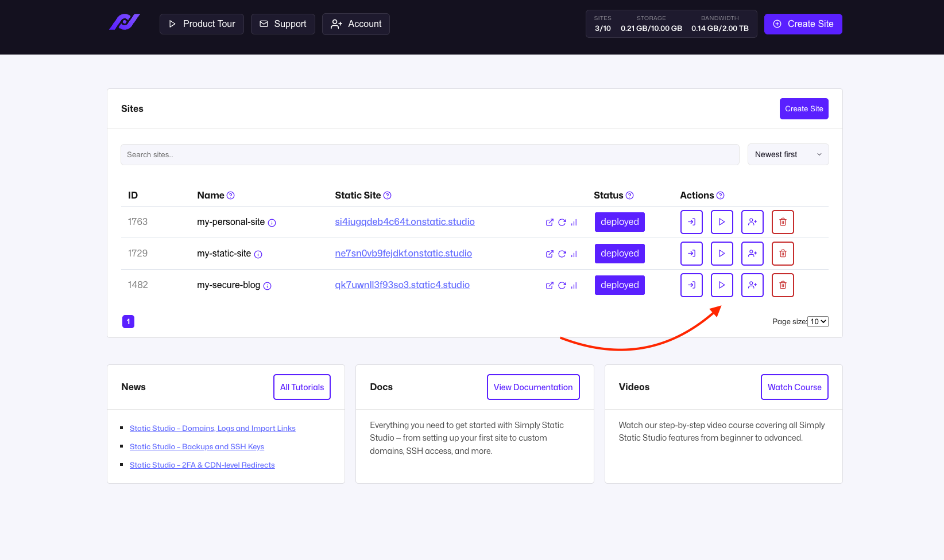Delete my-static-site with trash icon
The height and width of the screenshot is (560, 944).
[x=783, y=254]
